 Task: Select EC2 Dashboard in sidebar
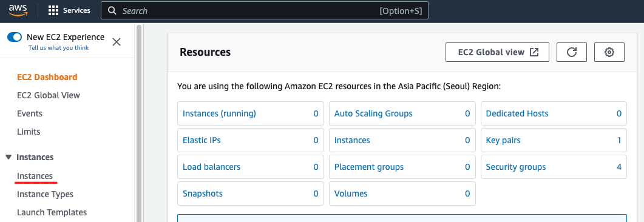click(47, 77)
